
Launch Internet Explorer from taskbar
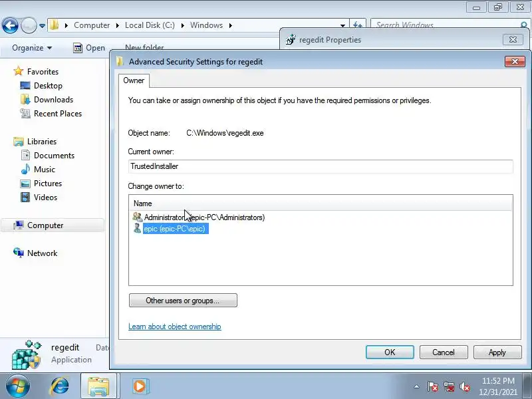59,386
